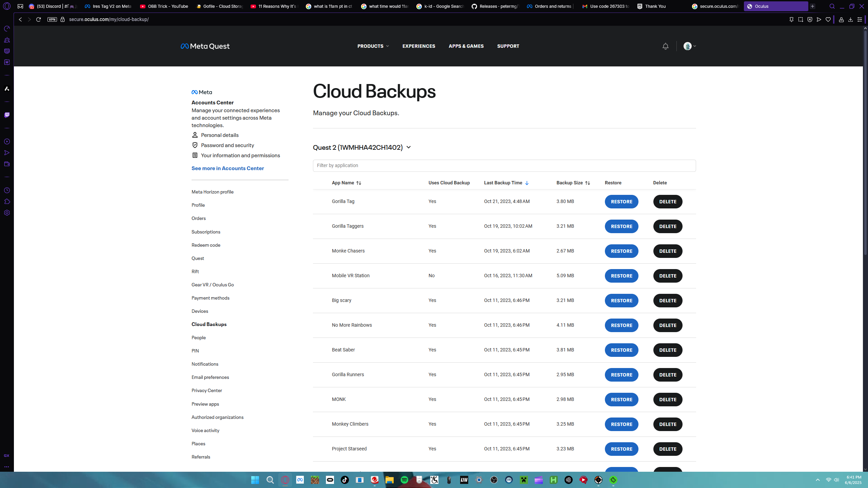Switch to Gofile Cloud Storage tab
Image resolution: width=868 pixels, height=488 pixels.
[x=219, y=6]
